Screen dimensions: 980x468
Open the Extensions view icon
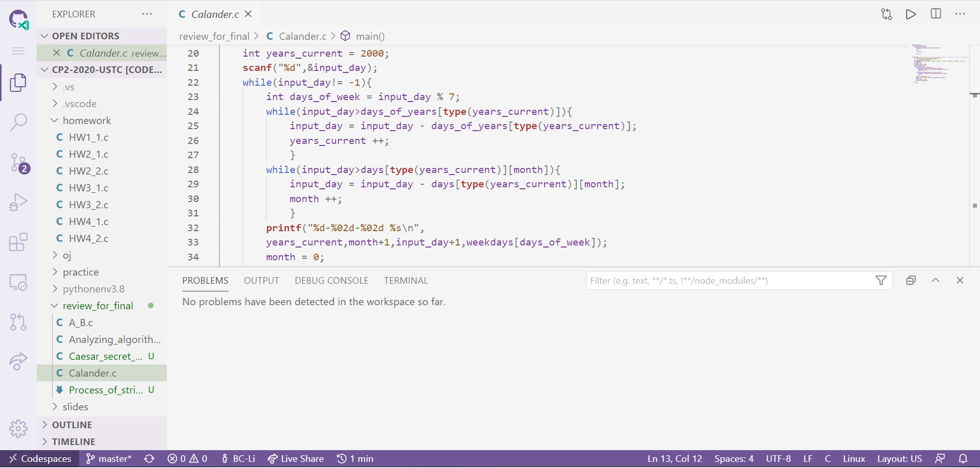(x=18, y=242)
